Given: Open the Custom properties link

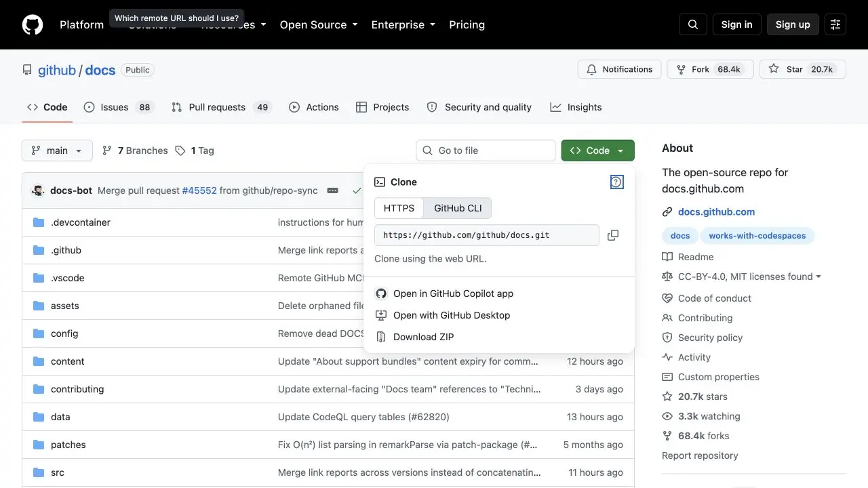Looking at the screenshot, I should (718, 377).
